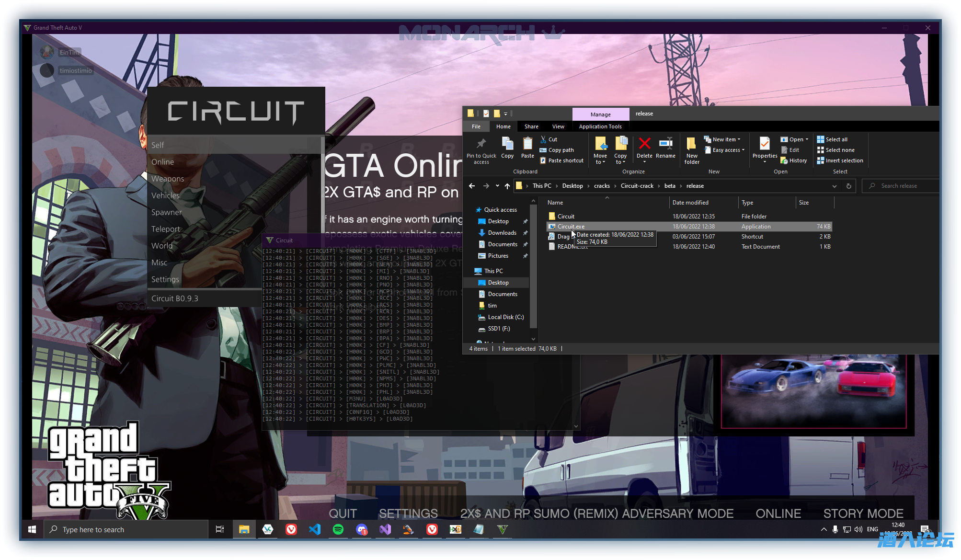
Task: Open Teleport in Circuit menu
Action: click(x=235, y=229)
